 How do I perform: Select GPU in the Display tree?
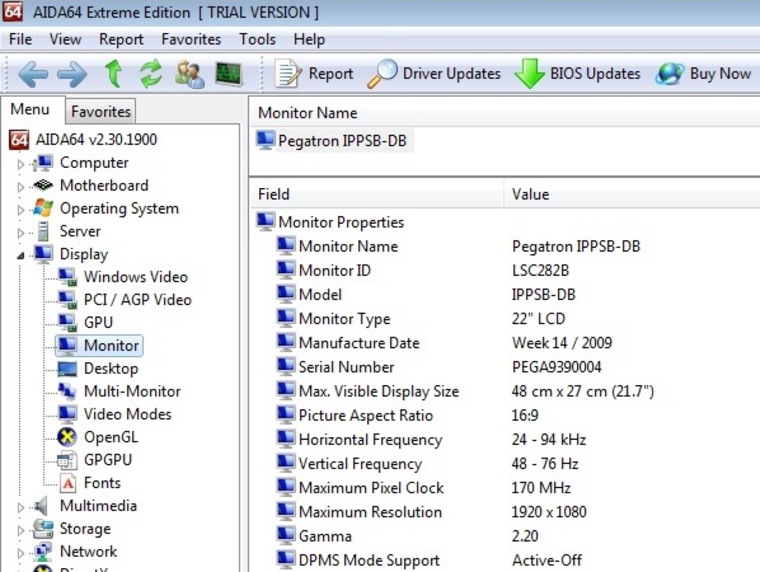pyautogui.click(x=98, y=323)
